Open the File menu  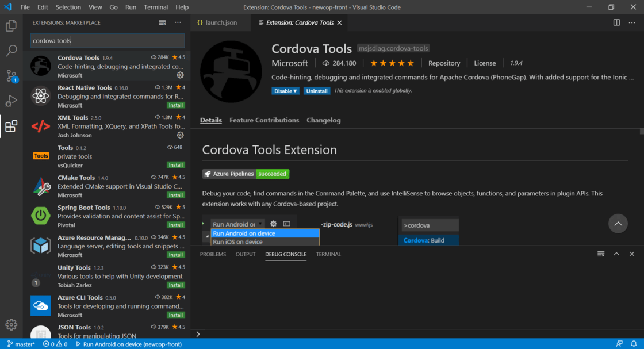[x=25, y=7]
